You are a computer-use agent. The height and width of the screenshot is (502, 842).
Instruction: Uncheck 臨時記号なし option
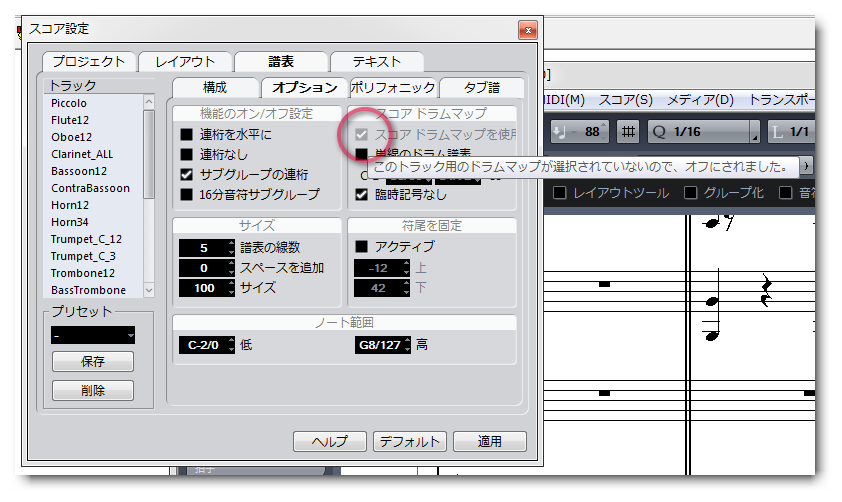[x=361, y=194]
